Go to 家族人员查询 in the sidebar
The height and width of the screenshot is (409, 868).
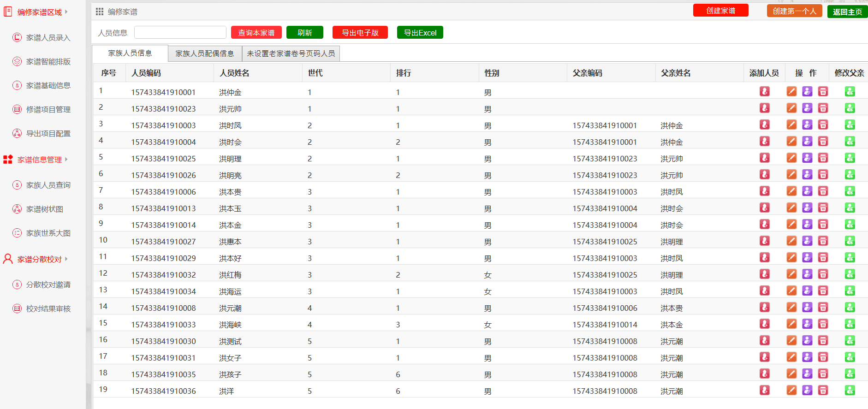[48, 185]
